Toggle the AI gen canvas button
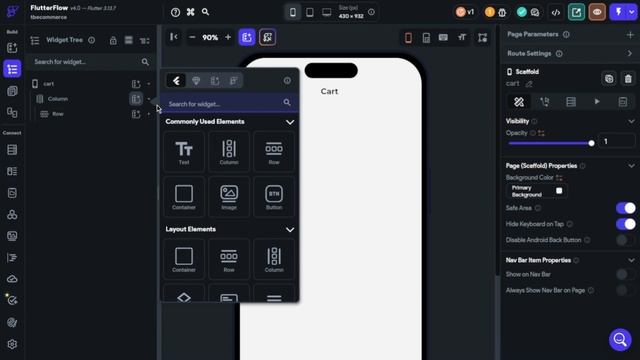This screenshot has width=640, height=360. (x=267, y=37)
